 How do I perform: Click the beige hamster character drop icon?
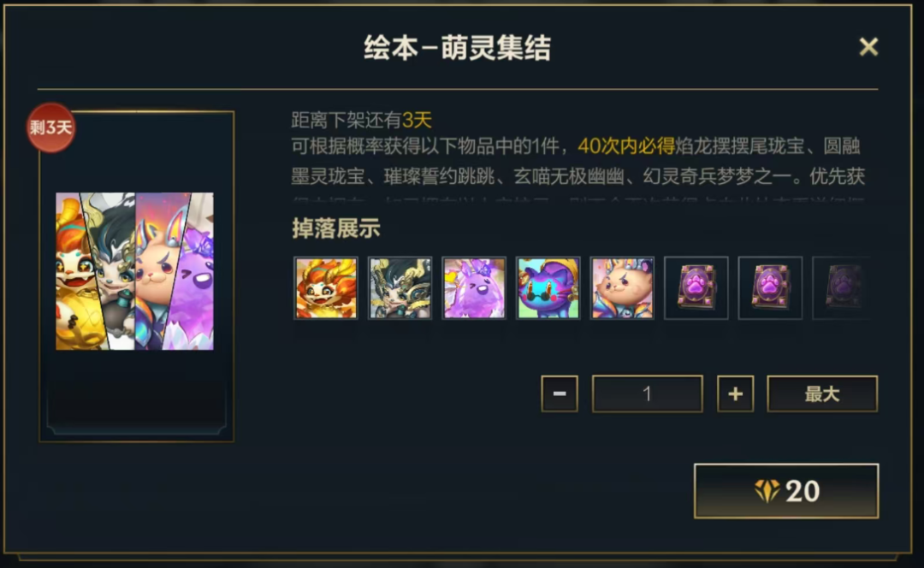pos(622,288)
